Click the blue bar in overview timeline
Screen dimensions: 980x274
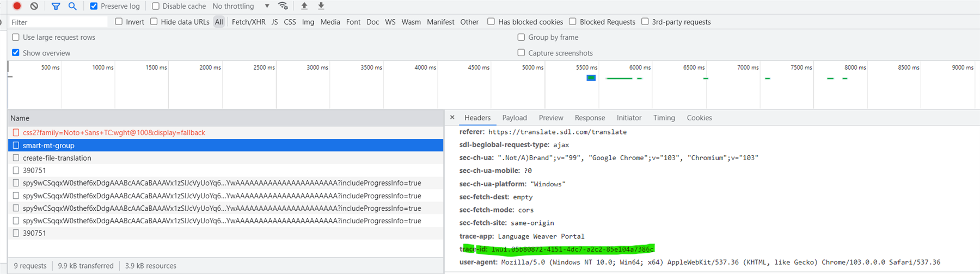pyautogui.click(x=591, y=78)
